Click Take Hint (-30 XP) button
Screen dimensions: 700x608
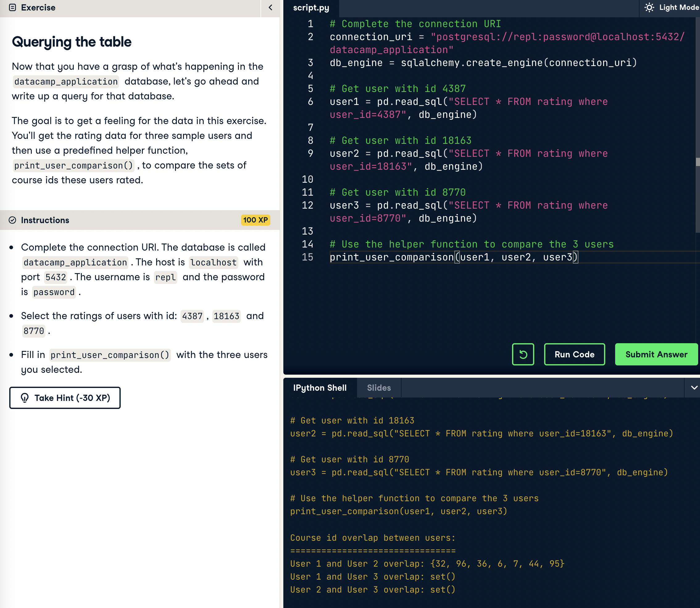tap(65, 398)
